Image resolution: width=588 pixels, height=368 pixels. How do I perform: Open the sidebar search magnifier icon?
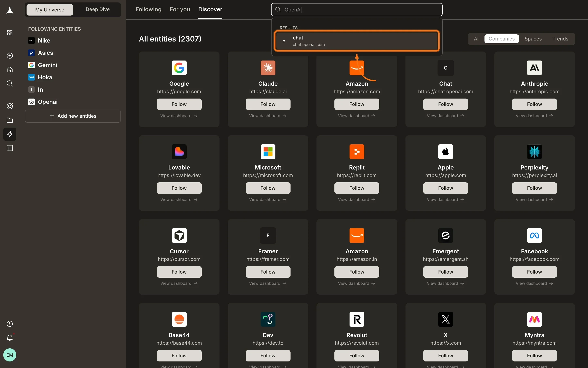pyautogui.click(x=10, y=83)
